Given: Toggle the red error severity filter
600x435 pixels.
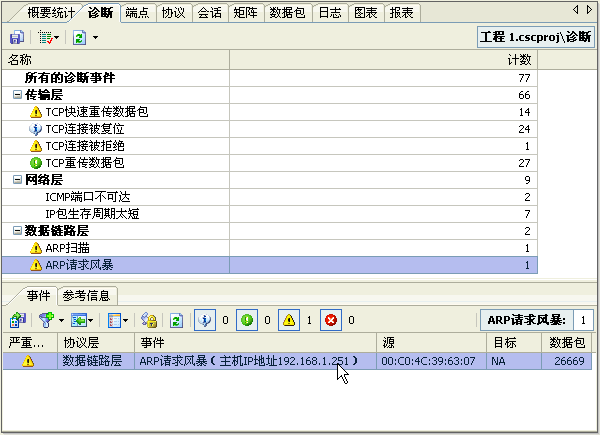Looking at the screenshot, I should (x=331, y=320).
